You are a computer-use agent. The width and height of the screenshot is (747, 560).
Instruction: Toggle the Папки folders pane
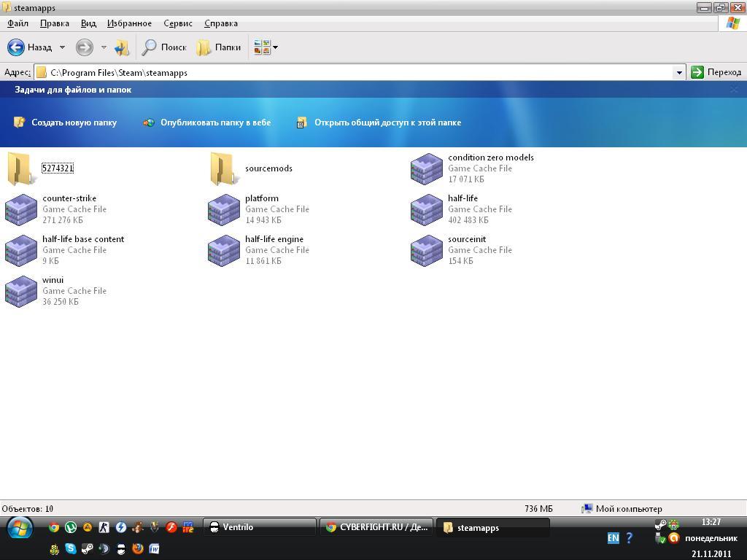point(219,47)
